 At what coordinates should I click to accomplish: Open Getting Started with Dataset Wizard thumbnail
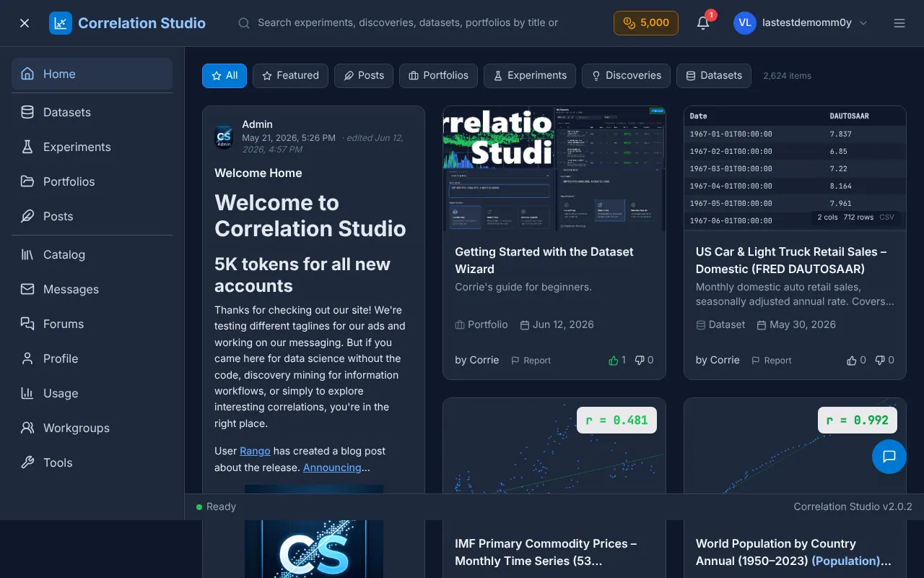(x=554, y=169)
